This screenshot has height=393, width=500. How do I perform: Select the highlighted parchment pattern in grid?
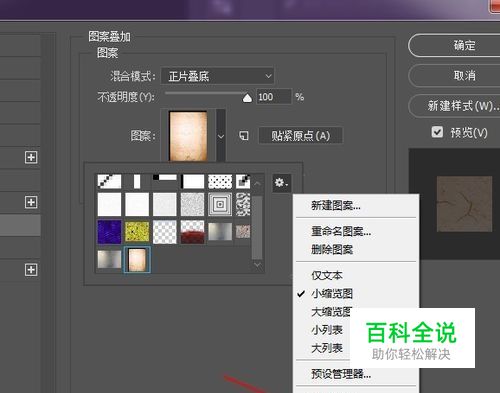pyautogui.click(x=137, y=260)
